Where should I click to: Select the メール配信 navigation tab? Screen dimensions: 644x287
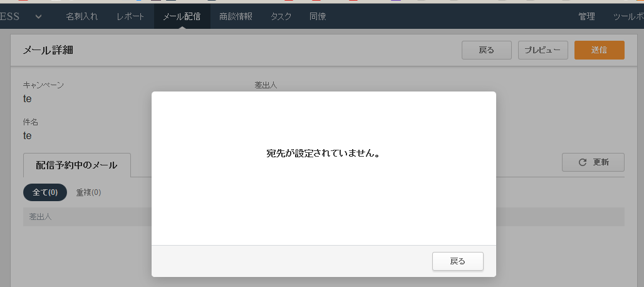[182, 16]
